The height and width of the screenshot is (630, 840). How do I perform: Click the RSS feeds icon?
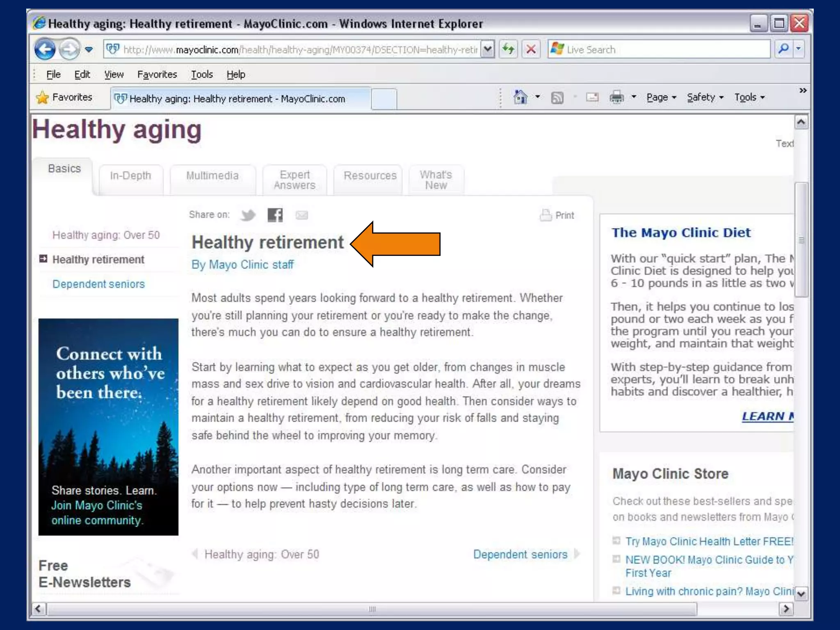tap(557, 98)
